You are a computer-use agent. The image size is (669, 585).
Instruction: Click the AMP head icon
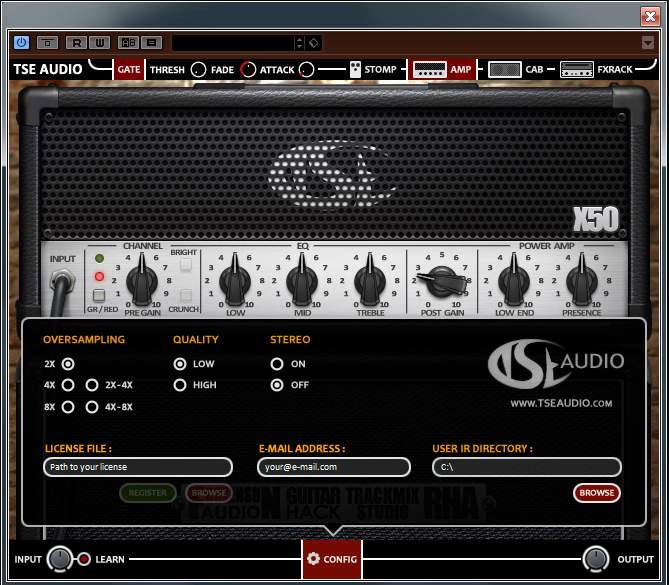[x=430, y=70]
